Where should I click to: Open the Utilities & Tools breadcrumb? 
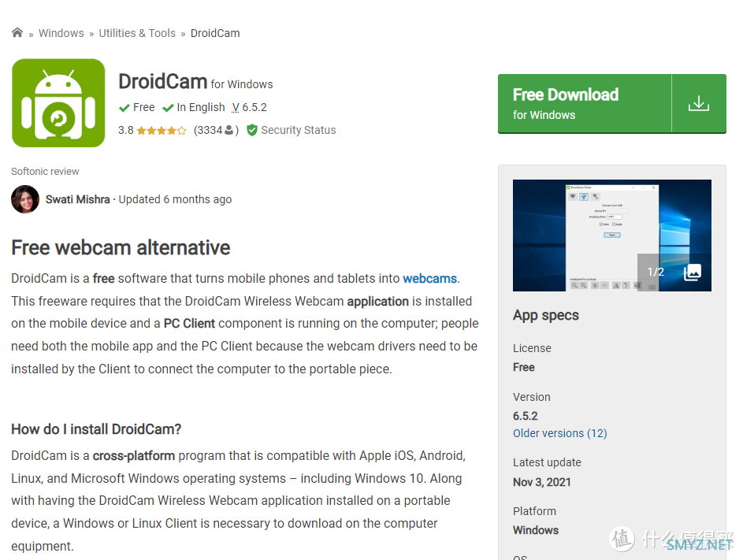[x=137, y=33]
